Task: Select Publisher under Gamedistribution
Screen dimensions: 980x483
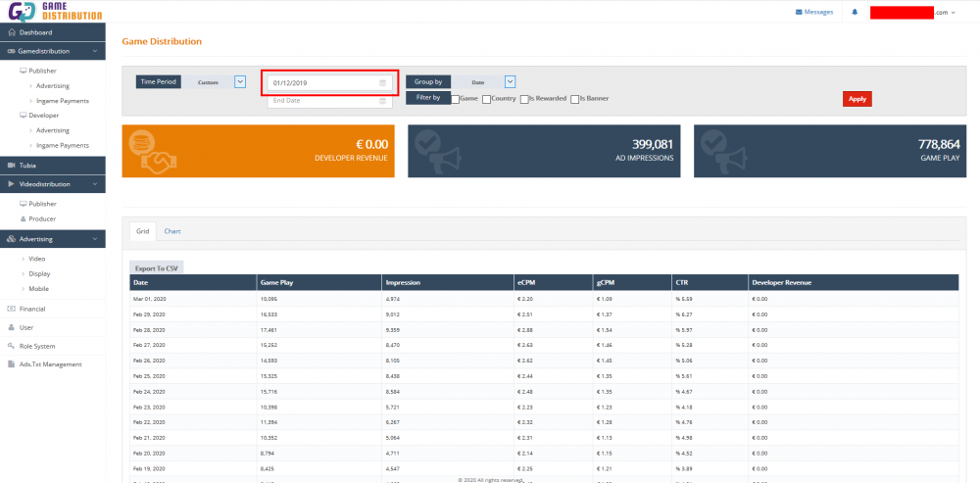Action: click(38, 71)
